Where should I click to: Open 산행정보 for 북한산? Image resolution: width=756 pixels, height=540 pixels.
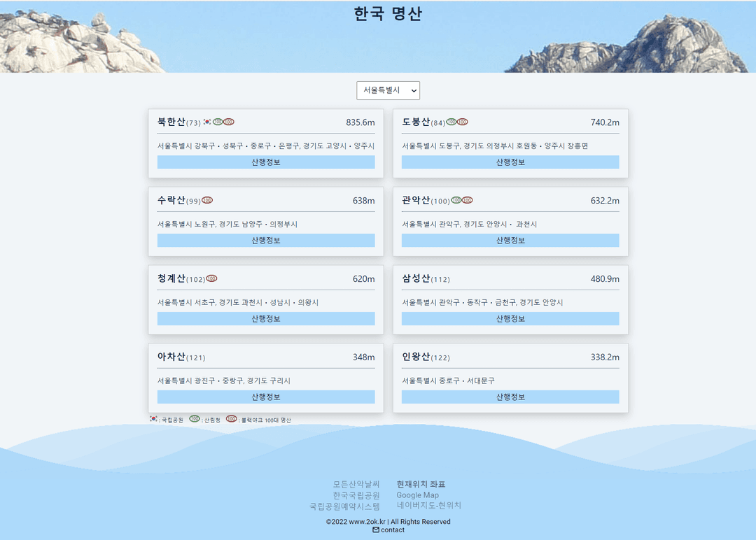tap(266, 162)
